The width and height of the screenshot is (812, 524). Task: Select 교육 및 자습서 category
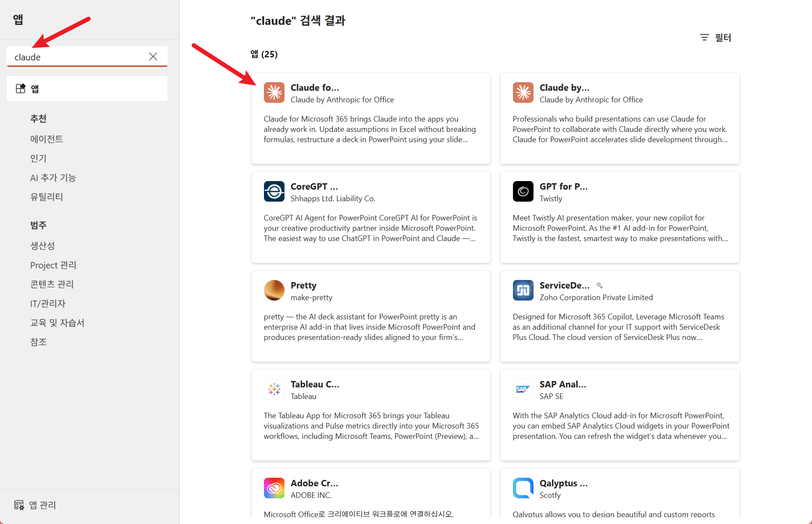click(57, 322)
